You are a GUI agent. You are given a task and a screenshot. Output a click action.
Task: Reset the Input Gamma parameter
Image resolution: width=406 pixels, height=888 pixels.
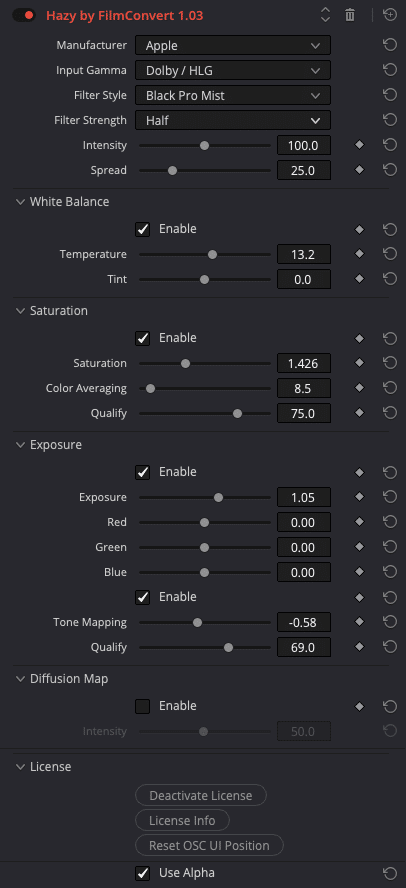coord(390,70)
